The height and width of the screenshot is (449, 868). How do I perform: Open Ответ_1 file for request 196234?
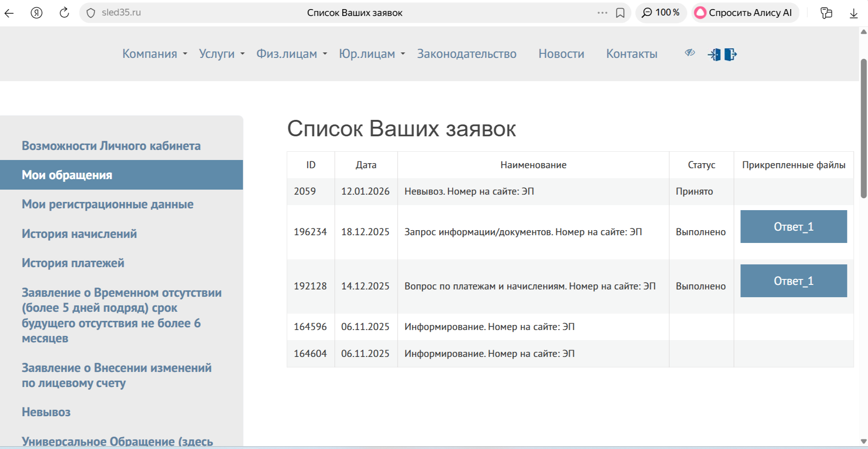pos(793,227)
